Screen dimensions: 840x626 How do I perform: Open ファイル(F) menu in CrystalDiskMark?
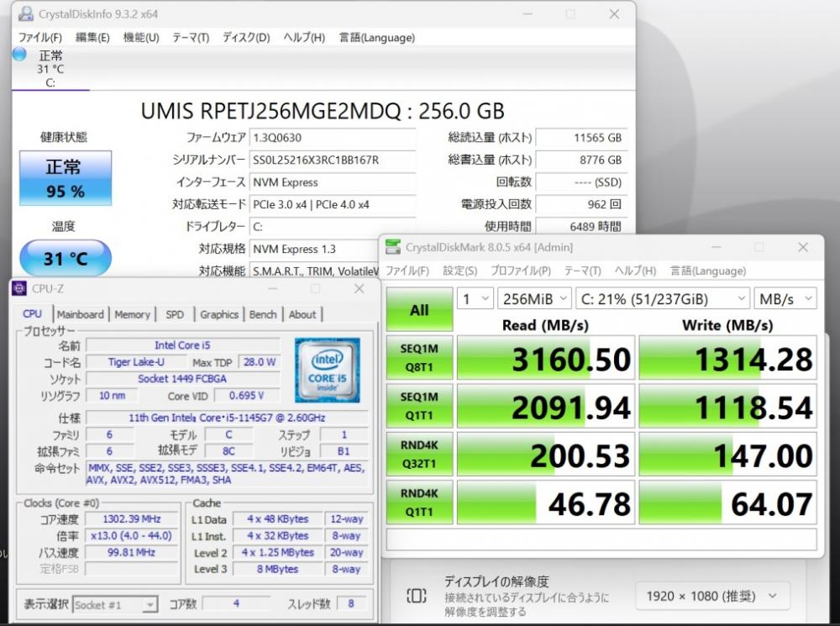(x=407, y=271)
